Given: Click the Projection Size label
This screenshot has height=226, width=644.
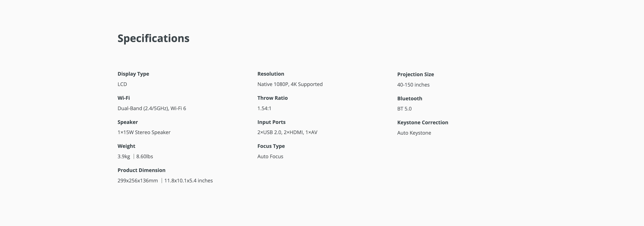Looking at the screenshot, I should click(416, 74).
